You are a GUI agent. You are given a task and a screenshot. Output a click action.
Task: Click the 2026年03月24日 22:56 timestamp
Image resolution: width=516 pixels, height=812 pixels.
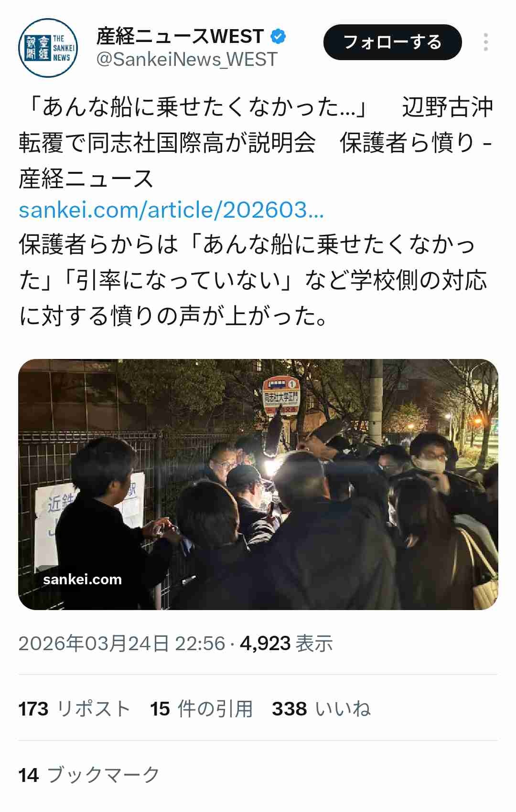pos(122,643)
